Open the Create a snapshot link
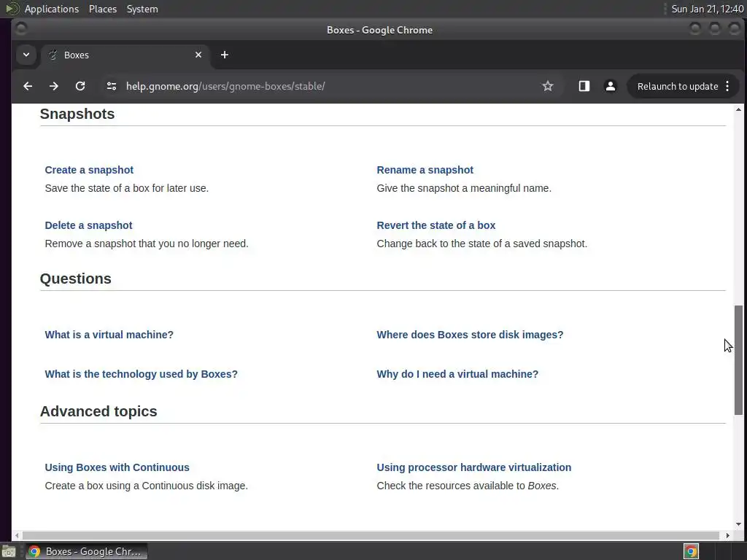Image resolution: width=747 pixels, height=560 pixels. pos(89,170)
